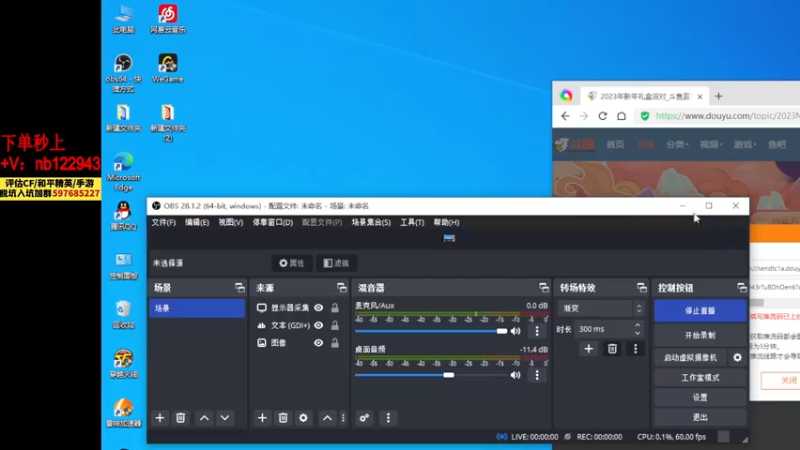800x450 pixels.
Task: Open advanced audio properties gears icon
Action: click(x=364, y=418)
